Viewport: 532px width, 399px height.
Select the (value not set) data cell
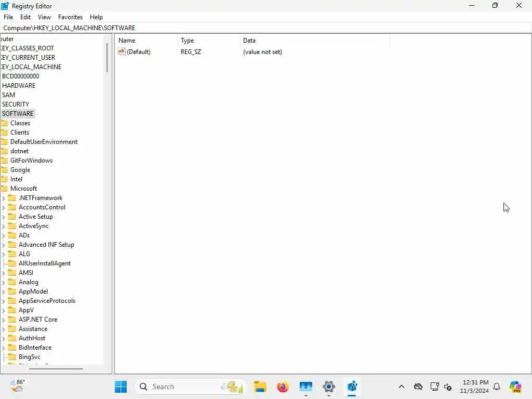point(262,52)
